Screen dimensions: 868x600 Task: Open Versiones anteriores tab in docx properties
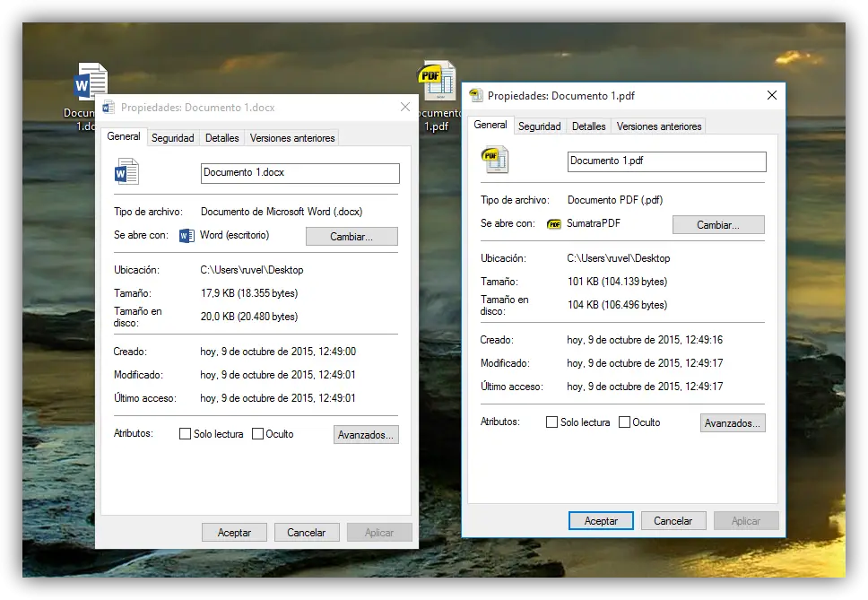(292, 138)
